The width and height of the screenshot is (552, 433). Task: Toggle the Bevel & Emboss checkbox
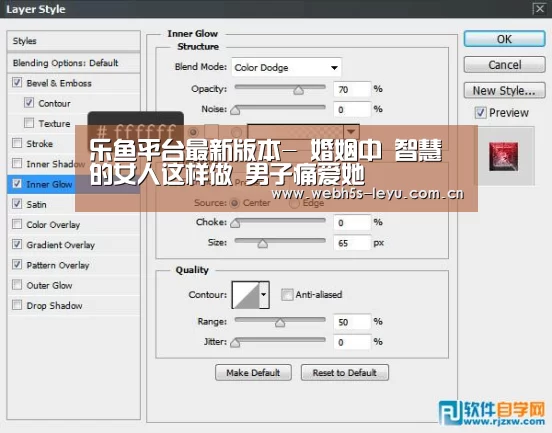[17, 83]
